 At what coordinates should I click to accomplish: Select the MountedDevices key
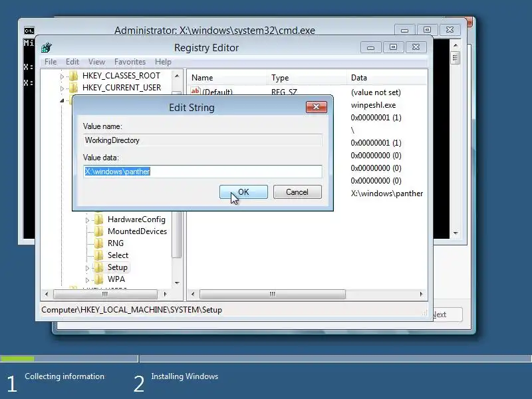(137, 231)
